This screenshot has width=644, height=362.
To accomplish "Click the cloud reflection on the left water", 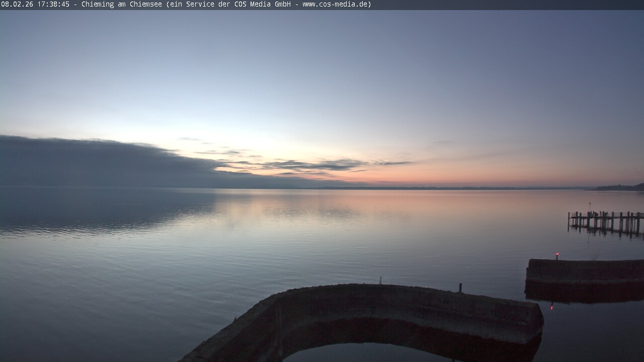I will point(101,211).
